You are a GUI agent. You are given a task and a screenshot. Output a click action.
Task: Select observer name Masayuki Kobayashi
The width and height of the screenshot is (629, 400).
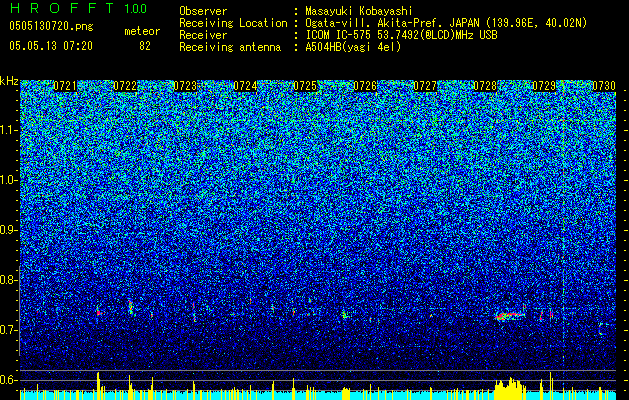pyautogui.click(x=359, y=11)
